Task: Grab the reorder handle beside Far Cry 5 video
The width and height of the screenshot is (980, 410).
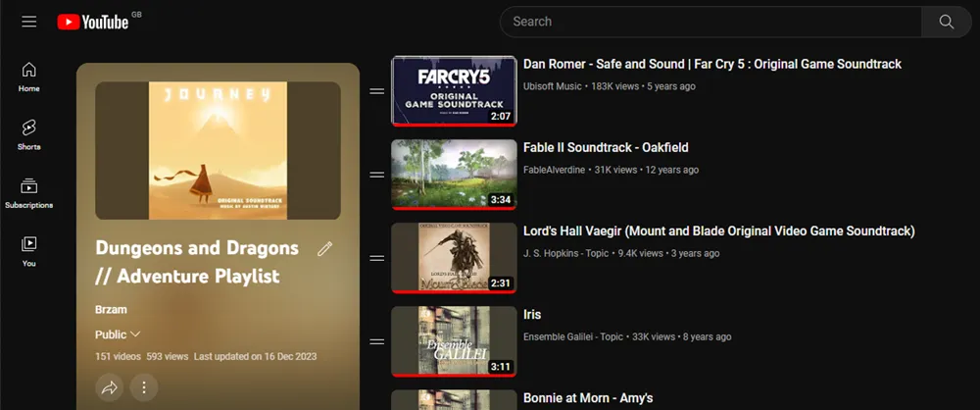Action: pyautogui.click(x=377, y=91)
